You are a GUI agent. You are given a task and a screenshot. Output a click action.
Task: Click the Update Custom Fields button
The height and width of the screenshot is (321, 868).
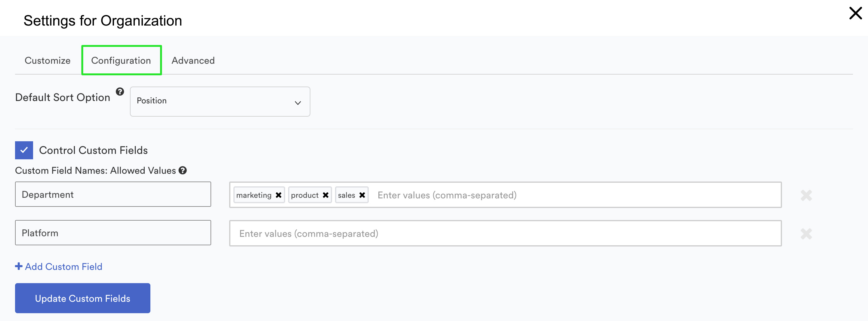coord(82,298)
